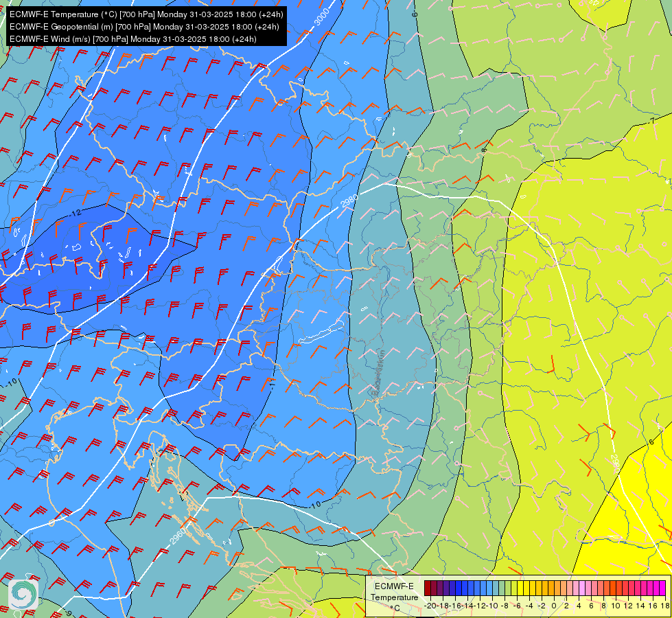Image resolution: width=672 pixels, height=618 pixels.
Task: Click the 0 value on the legend scale
Action: tap(554, 606)
